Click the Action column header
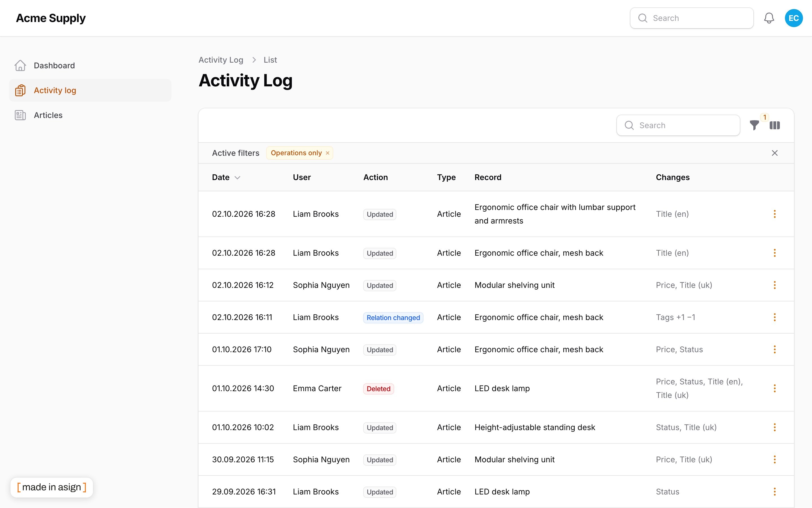 click(376, 178)
